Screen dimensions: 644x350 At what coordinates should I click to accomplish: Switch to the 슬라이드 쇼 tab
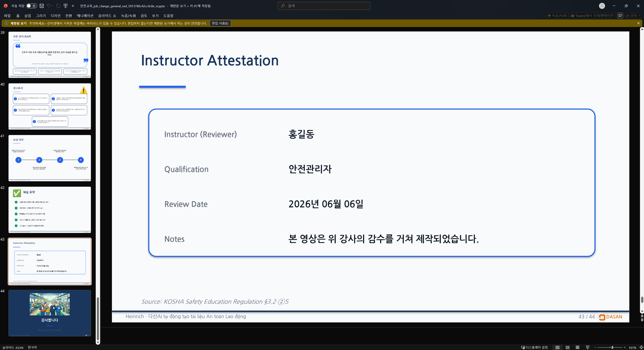107,15
